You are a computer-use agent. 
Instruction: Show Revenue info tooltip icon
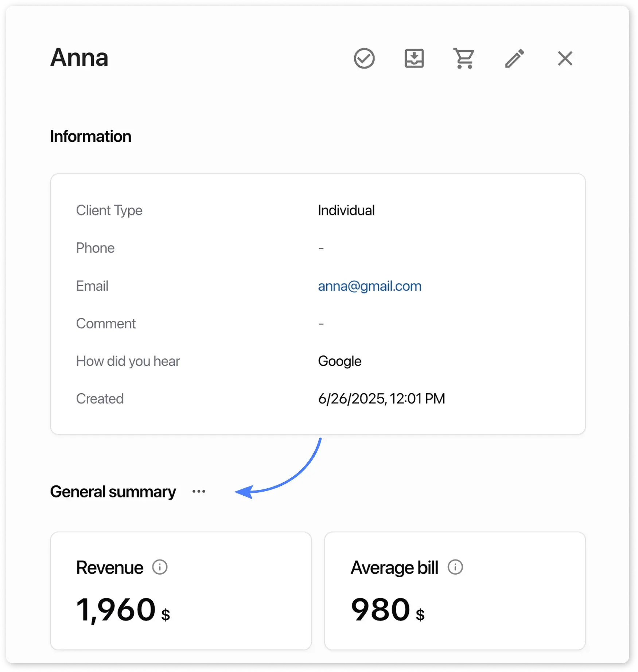coord(160,567)
